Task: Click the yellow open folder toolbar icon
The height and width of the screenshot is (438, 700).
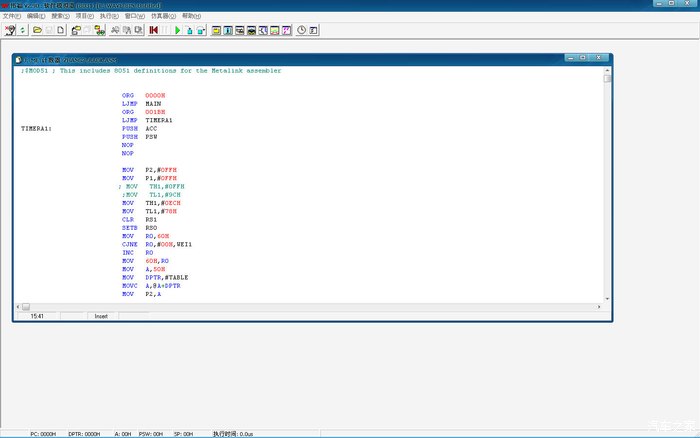Action: tap(37, 31)
